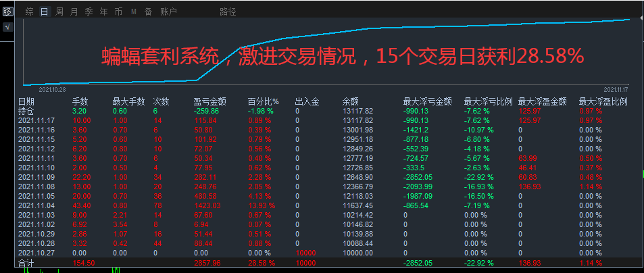Click the -259.86 holdings profit value
Image resolution: width=644 pixels, height=273 pixels.
tap(207, 111)
